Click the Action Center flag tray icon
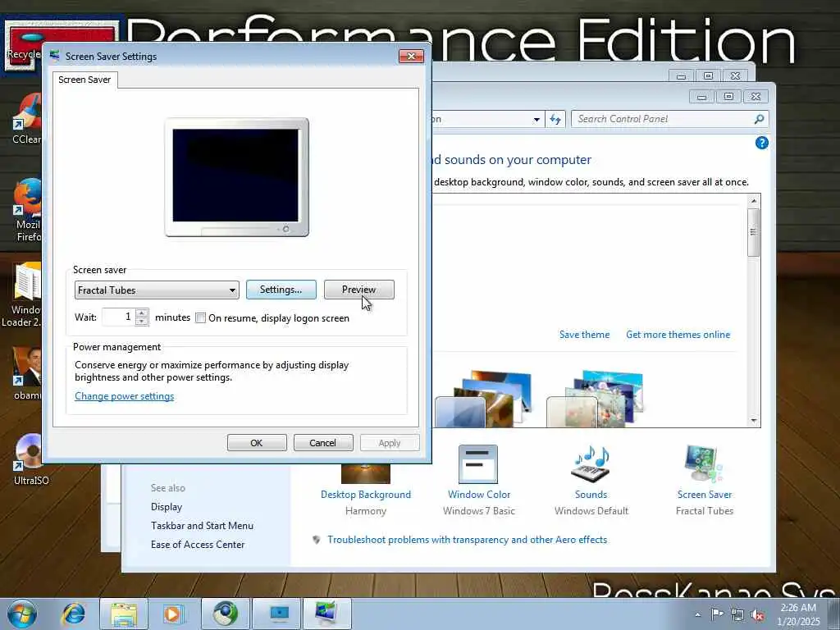The image size is (840, 630). 717,614
